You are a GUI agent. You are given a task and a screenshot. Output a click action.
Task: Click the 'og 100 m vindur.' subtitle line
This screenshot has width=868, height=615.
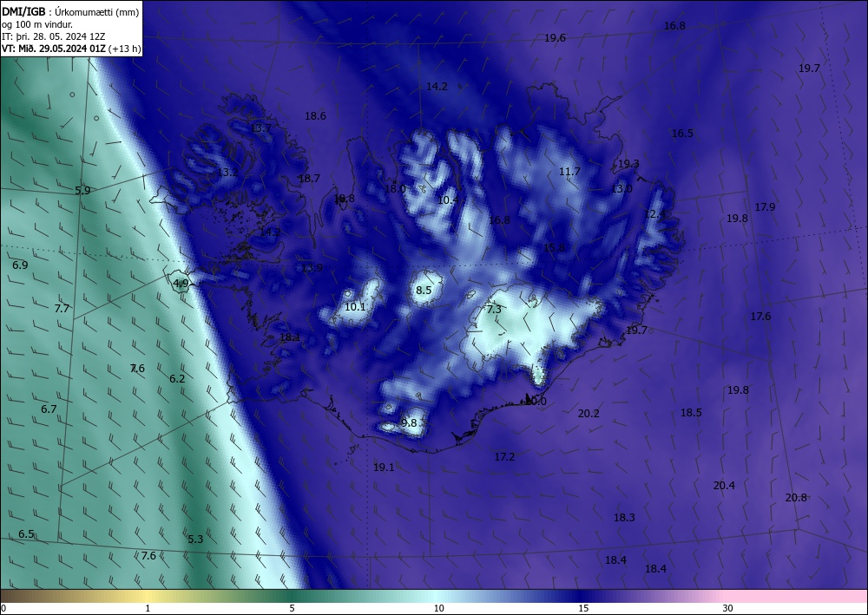click(x=37, y=23)
